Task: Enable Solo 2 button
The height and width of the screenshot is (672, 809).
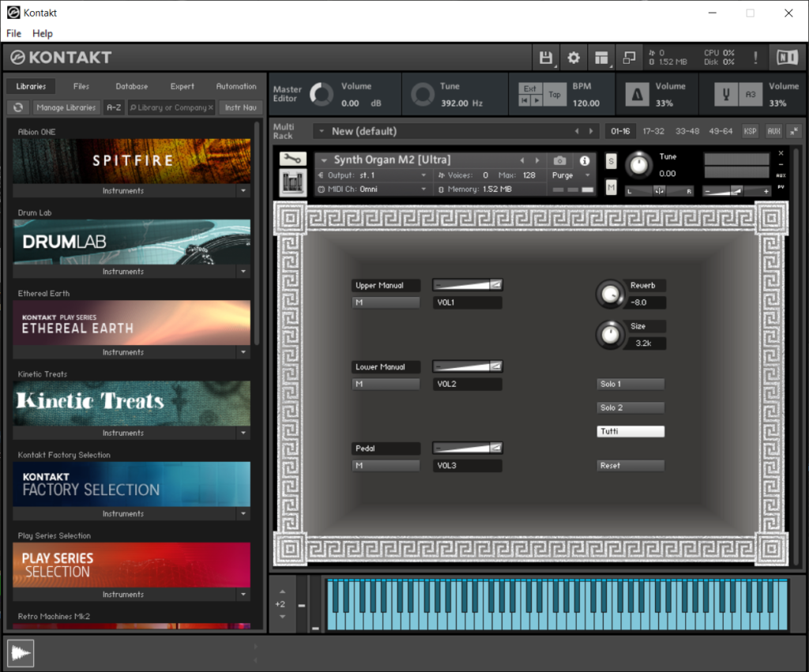Action: coord(630,407)
